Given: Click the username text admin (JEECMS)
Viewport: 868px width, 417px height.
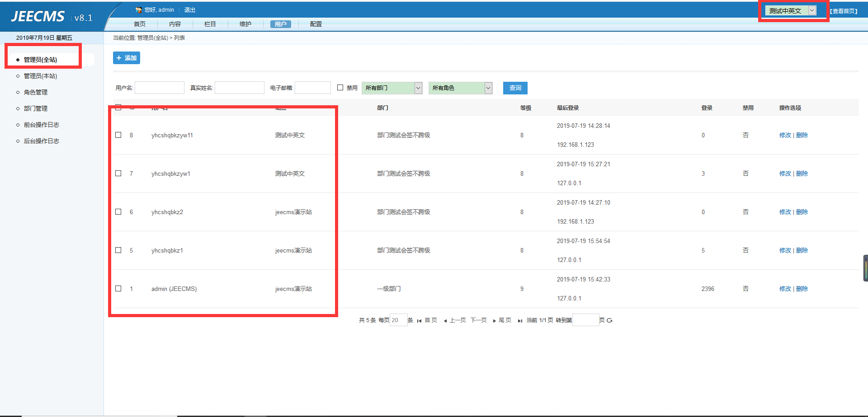Looking at the screenshot, I should [x=174, y=289].
